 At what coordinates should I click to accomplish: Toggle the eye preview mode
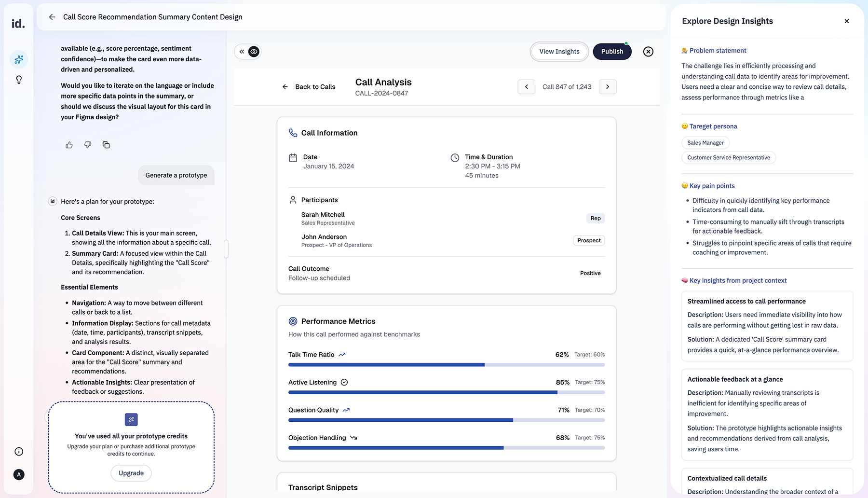click(254, 52)
